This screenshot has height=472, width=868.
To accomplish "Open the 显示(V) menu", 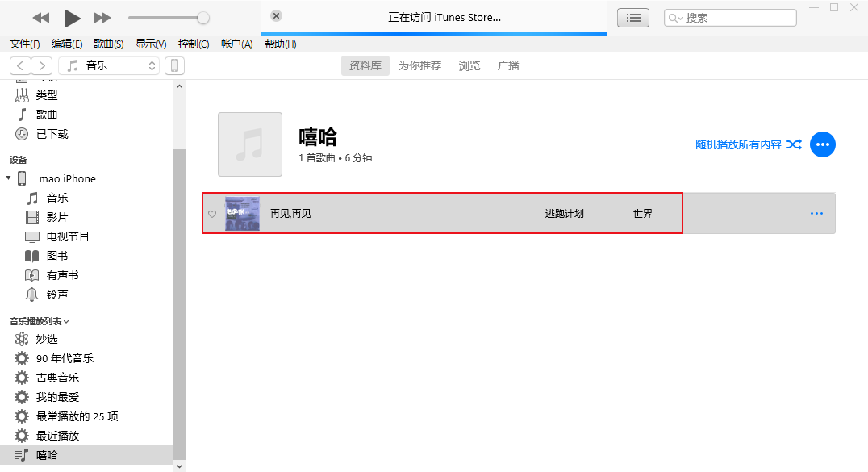I will pyautogui.click(x=151, y=44).
